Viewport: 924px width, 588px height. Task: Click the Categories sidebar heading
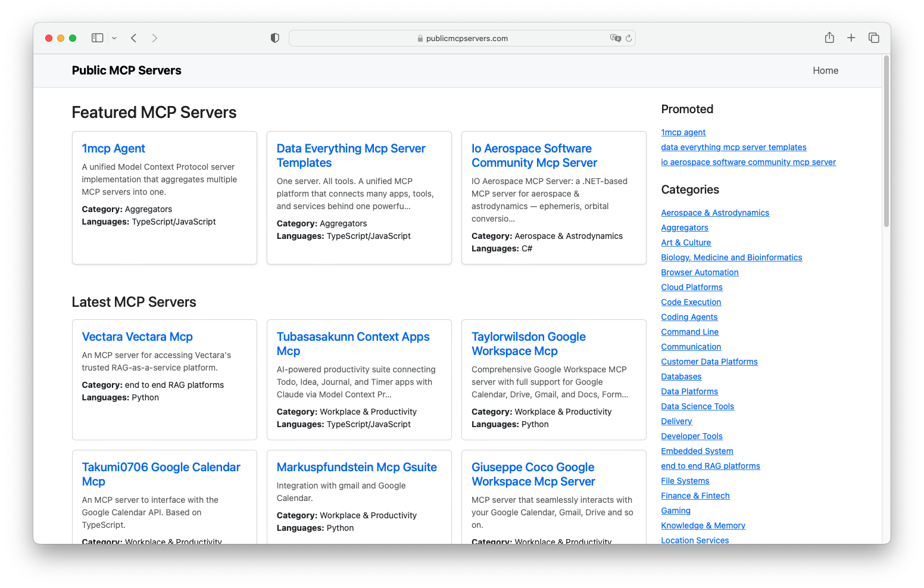click(690, 189)
